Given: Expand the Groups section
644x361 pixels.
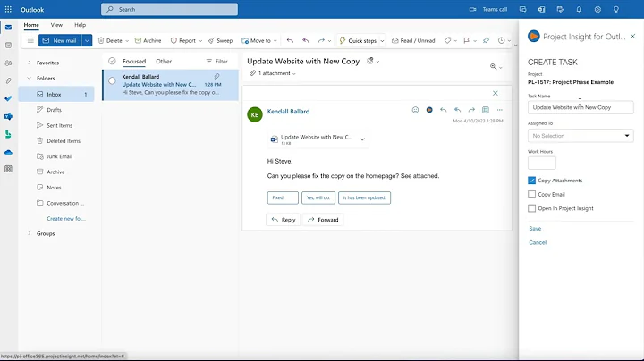Looking at the screenshot, I should [30, 233].
